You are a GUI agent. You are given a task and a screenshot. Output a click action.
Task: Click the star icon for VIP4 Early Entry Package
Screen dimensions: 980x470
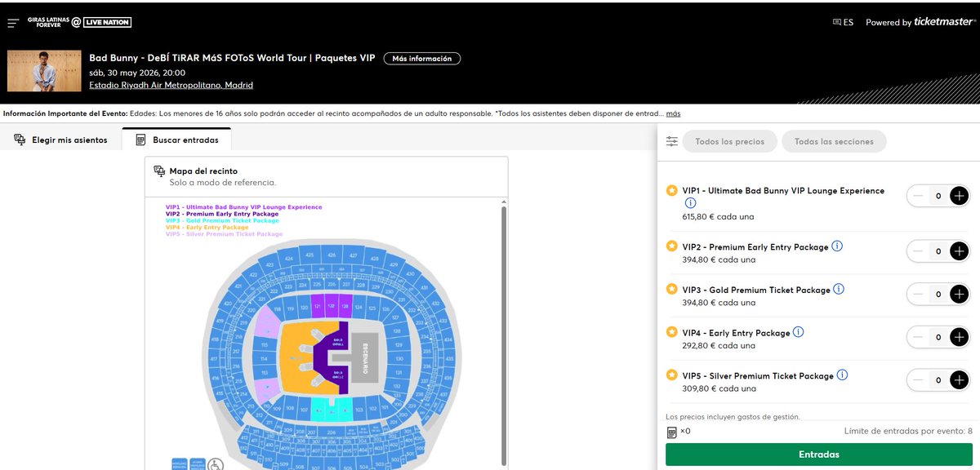click(671, 332)
